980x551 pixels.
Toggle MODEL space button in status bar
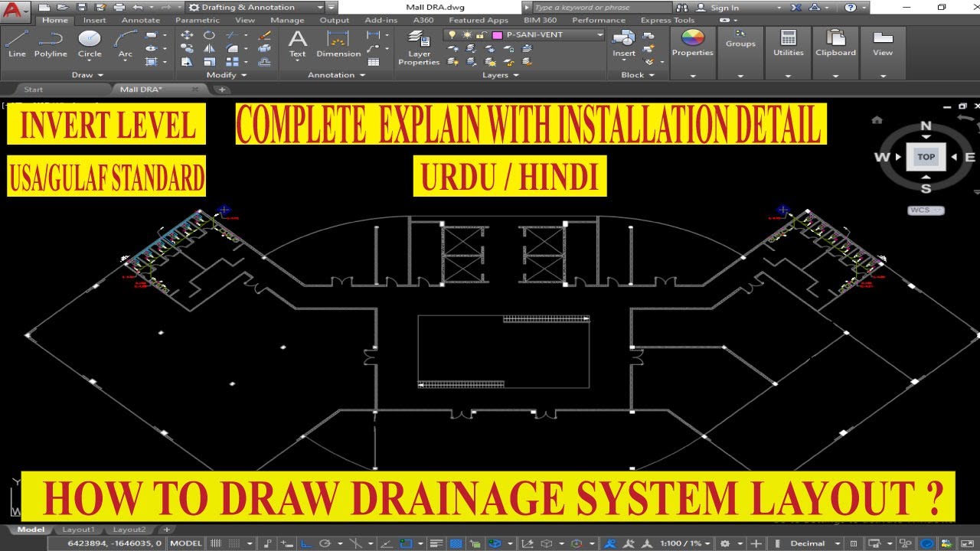coord(186,543)
